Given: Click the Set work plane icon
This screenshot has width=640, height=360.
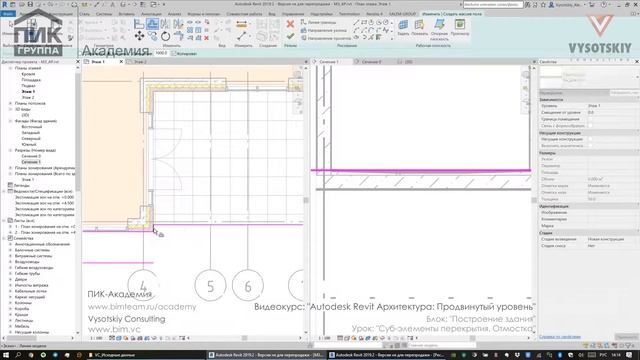Looking at the screenshot, I should click(x=403, y=25).
